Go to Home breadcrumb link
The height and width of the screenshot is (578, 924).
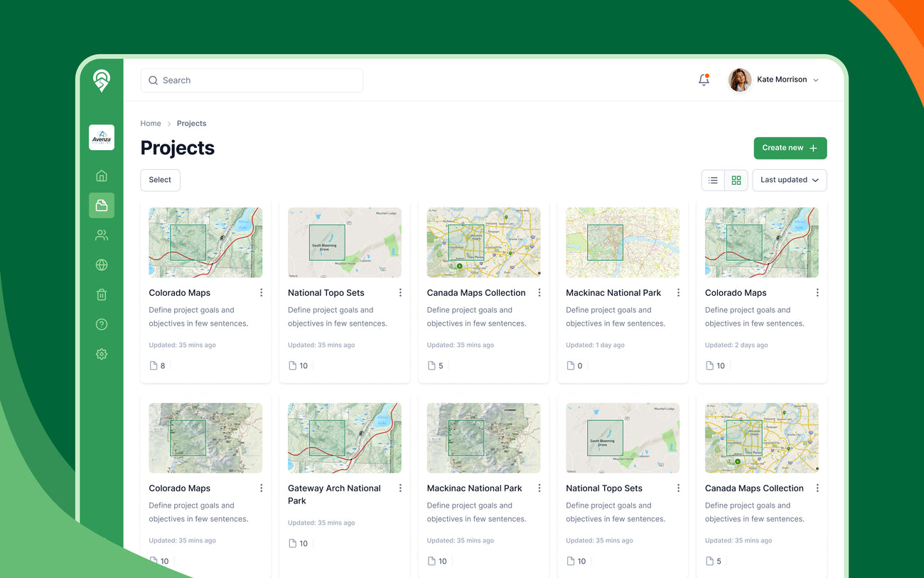click(x=151, y=124)
